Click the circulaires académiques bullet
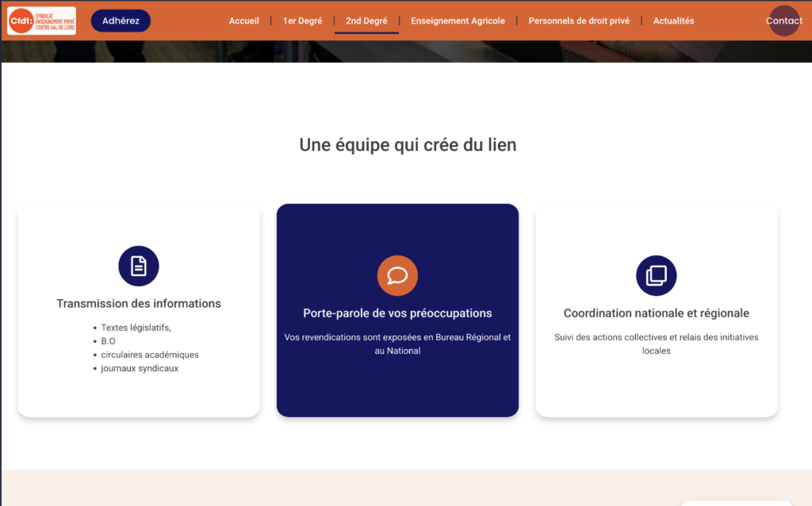The width and height of the screenshot is (812, 506). [x=150, y=355]
